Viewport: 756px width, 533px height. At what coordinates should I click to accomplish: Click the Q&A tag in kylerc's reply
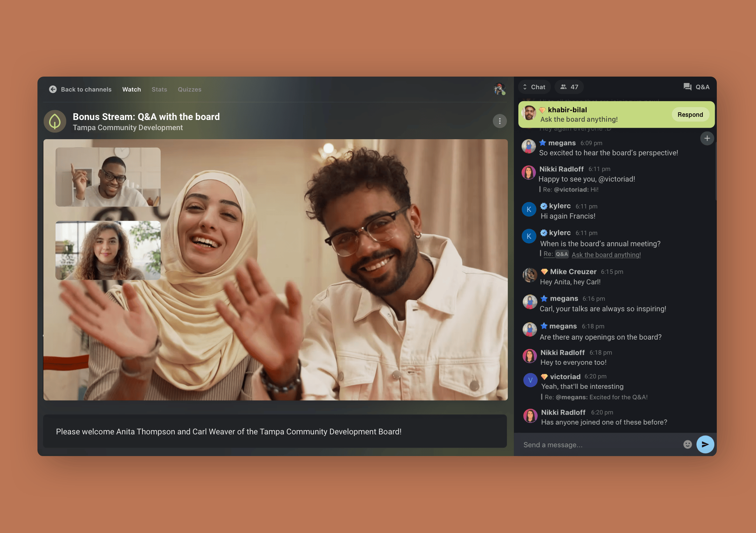click(x=562, y=254)
